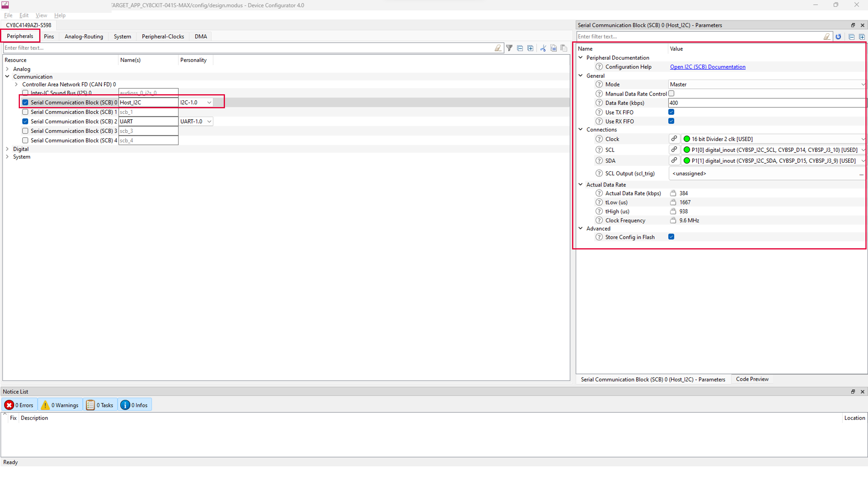Click the help icon beside Configuration Help

[599, 67]
